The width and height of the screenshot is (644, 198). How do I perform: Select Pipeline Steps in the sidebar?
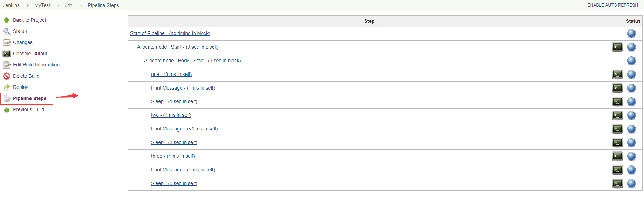pos(29,99)
